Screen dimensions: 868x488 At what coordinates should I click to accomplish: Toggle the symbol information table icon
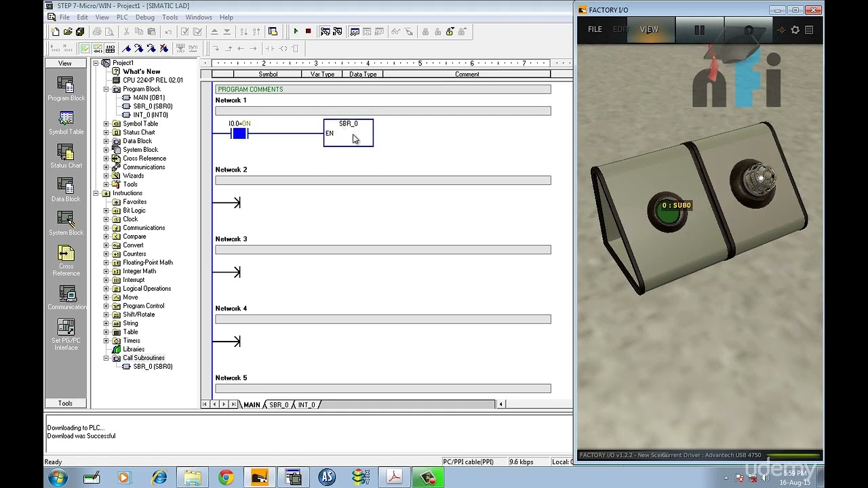(x=109, y=49)
